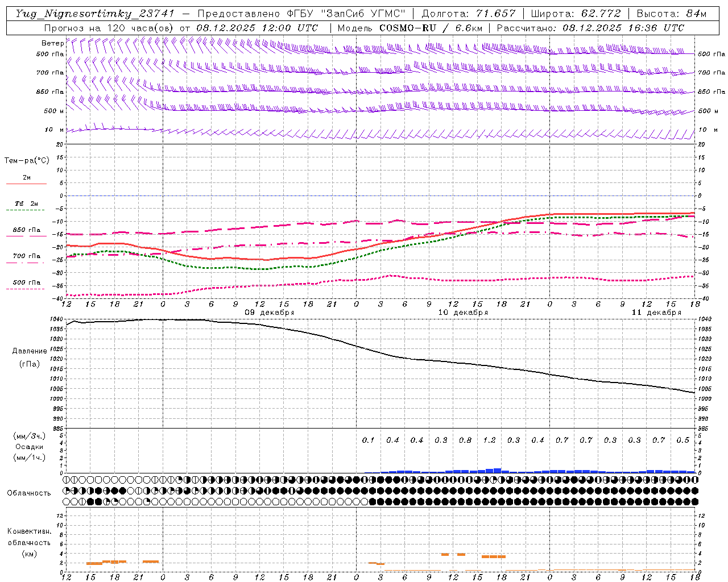728x582 pixels.
Task: Click the 0.5 precipitation value
Action: [682, 440]
